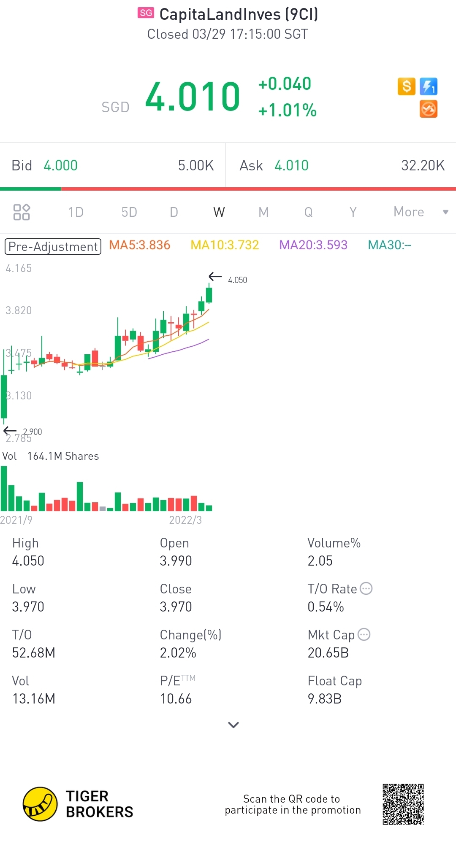Tap the +1.01% change value
This screenshot has height=868, width=456.
click(288, 111)
